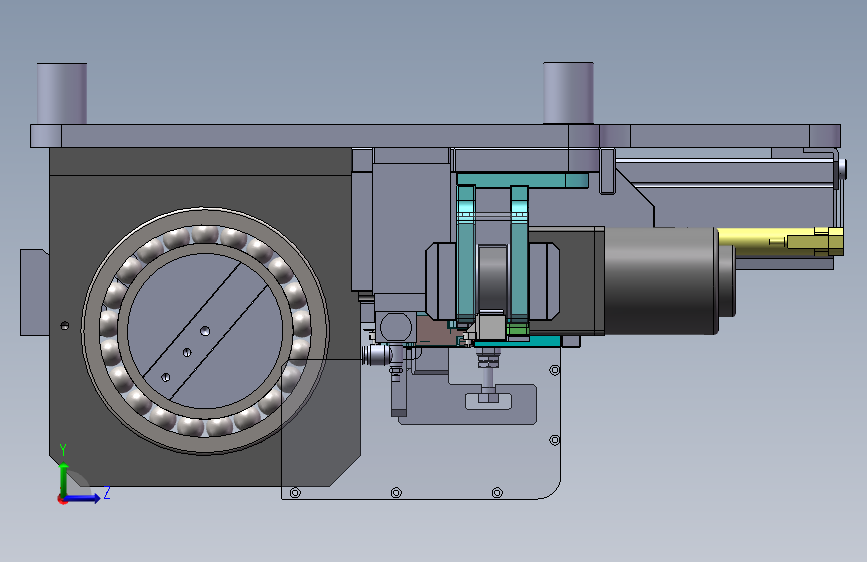Select the right cylindrical post on top plate
The width and height of the screenshot is (867, 562).
568,93
